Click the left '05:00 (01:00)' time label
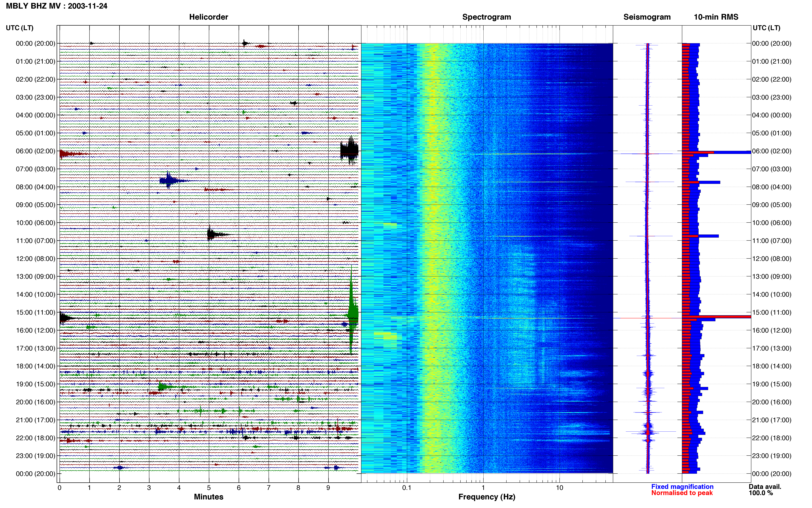Viewport: 812px width, 508px height. coord(36,133)
